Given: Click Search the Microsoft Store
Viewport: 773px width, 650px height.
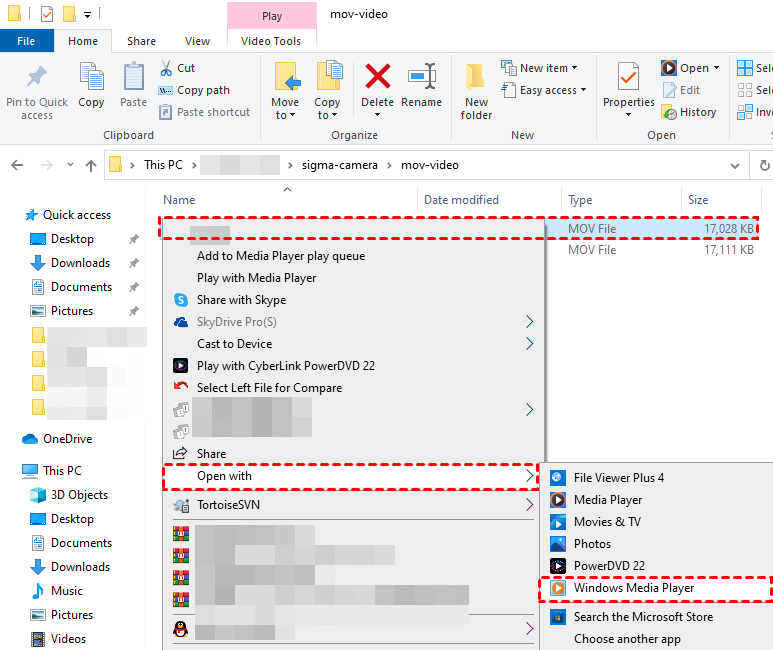Looking at the screenshot, I should click(x=643, y=617).
